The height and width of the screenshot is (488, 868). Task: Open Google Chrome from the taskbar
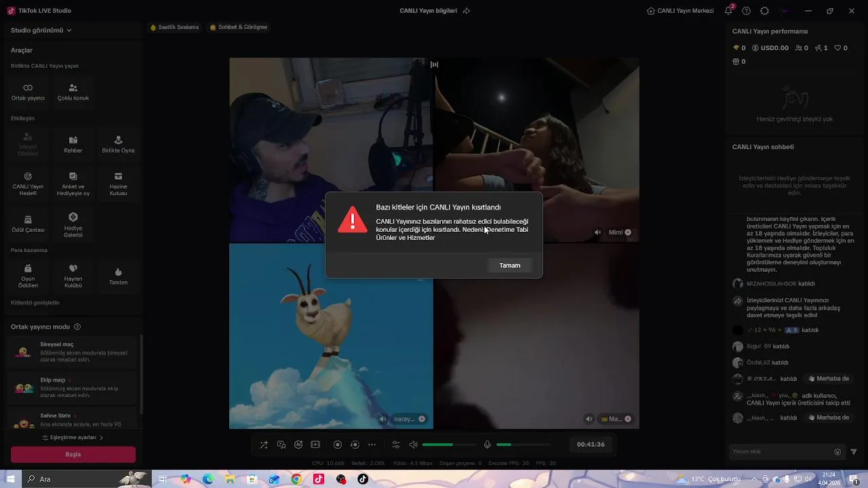click(x=296, y=479)
